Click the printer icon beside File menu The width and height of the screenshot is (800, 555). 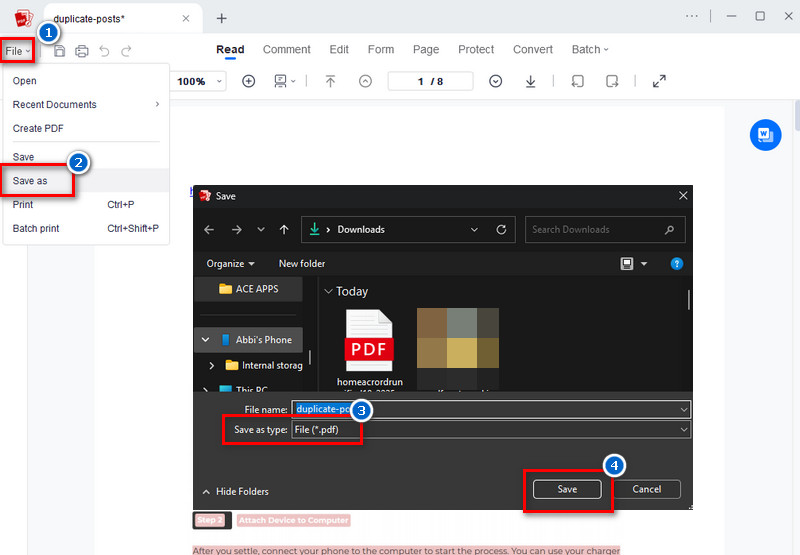tap(82, 51)
